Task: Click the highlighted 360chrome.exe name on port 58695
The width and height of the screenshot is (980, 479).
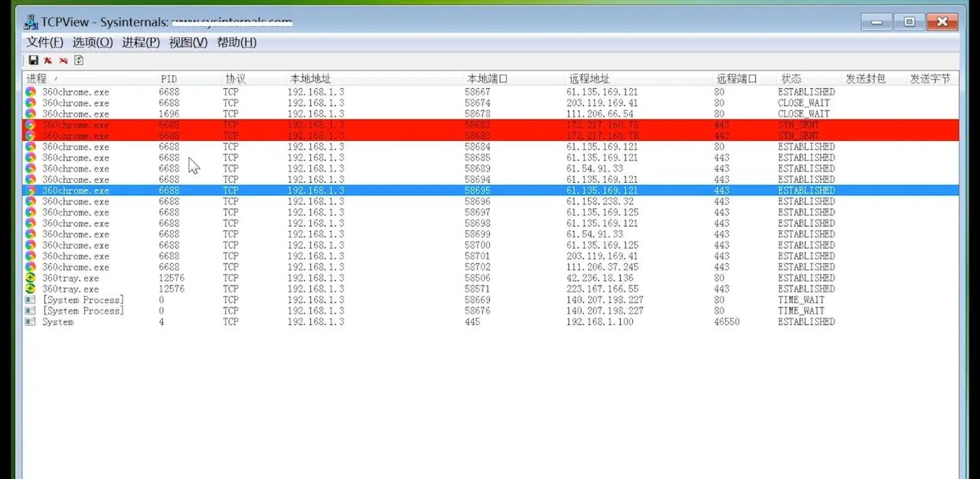Action: (76, 191)
